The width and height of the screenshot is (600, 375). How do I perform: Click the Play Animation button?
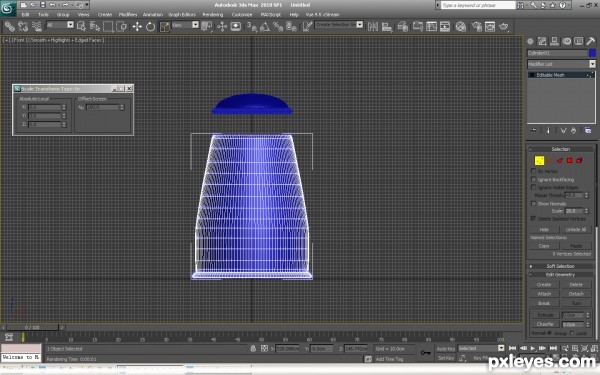532,348
